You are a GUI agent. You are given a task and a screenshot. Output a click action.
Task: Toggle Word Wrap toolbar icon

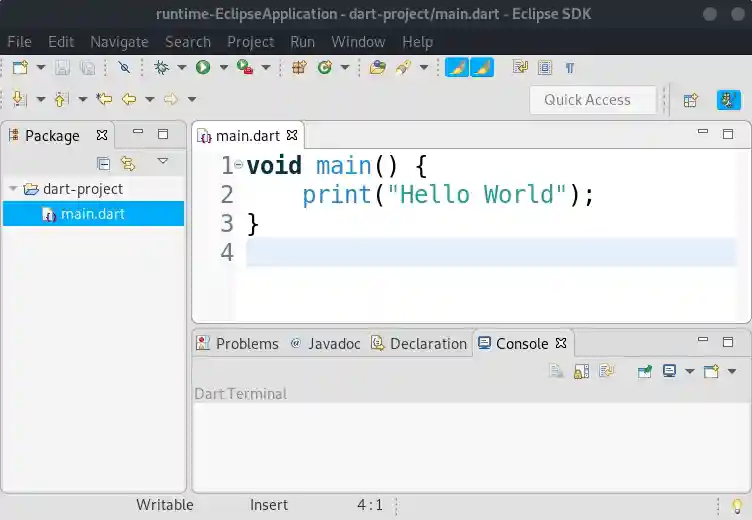point(520,68)
